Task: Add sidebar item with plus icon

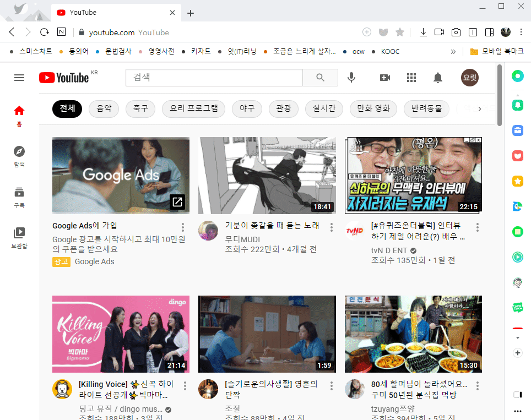Action: (517, 353)
